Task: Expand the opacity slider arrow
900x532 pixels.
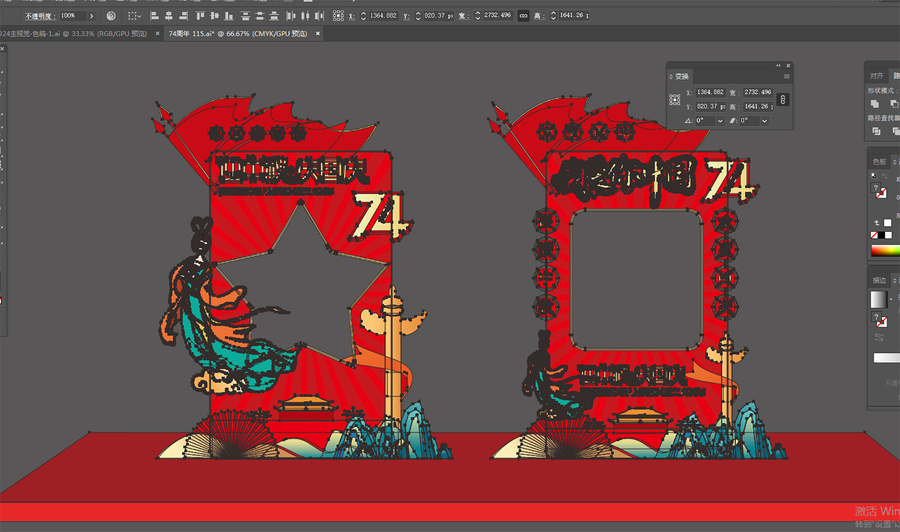Action: point(91,16)
